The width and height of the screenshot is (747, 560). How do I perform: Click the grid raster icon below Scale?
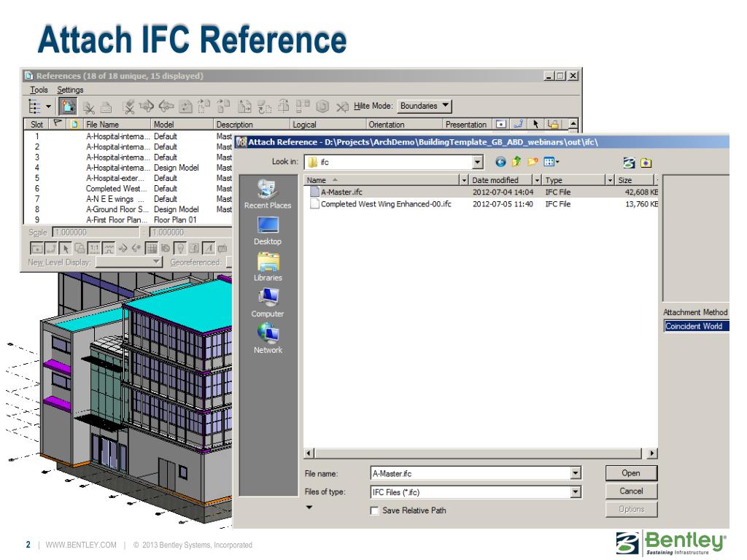point(151,248)
